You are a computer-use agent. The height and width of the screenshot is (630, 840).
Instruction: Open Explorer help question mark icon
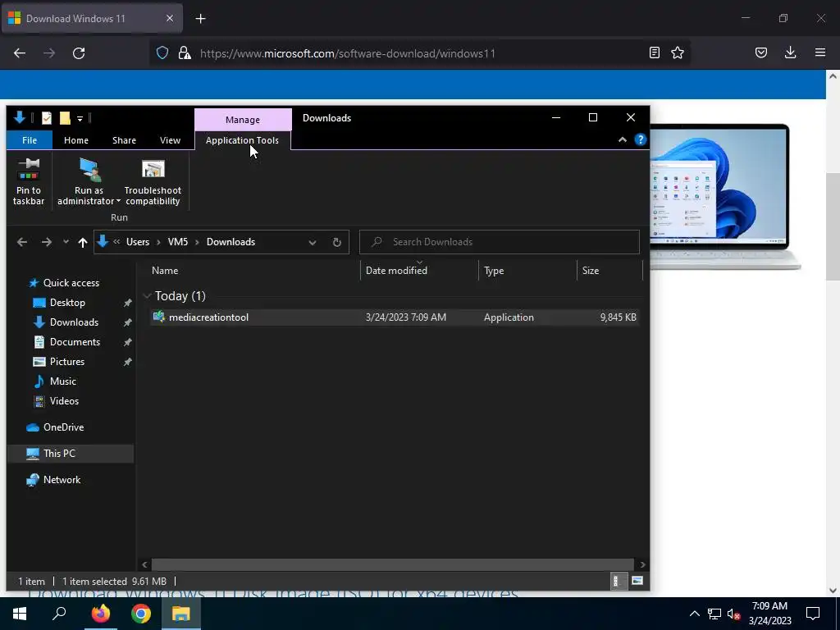pos(640,139)
